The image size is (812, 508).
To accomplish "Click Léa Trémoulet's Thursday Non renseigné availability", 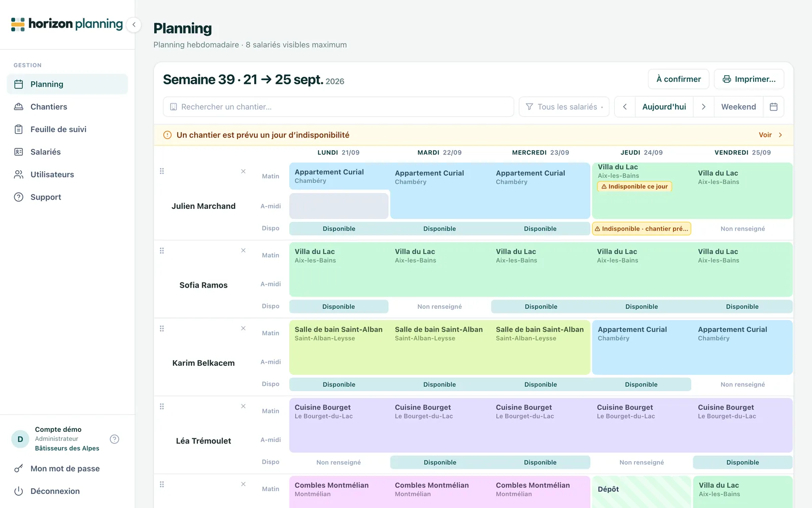I will (x=641, y=462).
